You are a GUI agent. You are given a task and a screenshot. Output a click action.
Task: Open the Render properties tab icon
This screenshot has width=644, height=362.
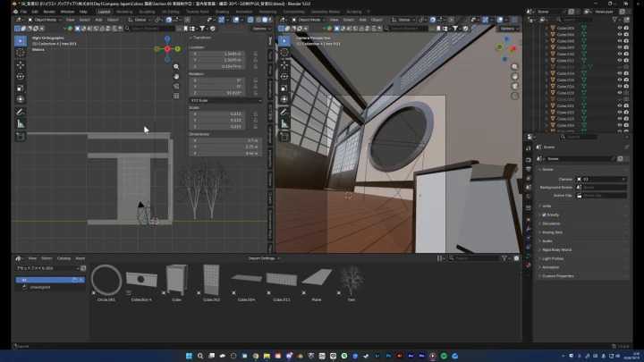[529, 160]
